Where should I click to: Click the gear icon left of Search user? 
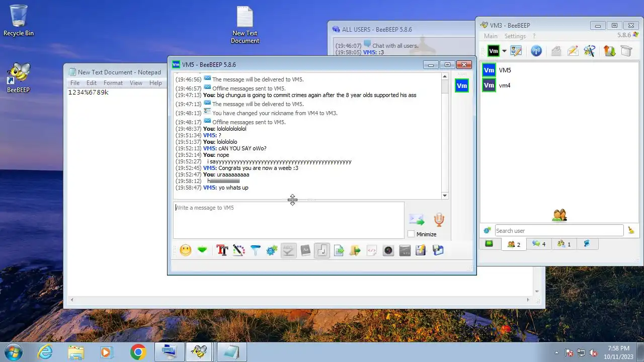[x=487, y=231]
